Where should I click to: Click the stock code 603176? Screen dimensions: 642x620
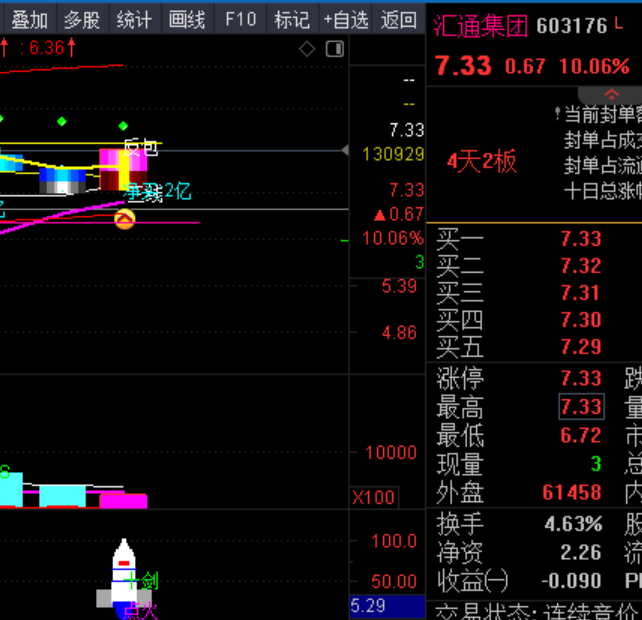tap(572, 26)
